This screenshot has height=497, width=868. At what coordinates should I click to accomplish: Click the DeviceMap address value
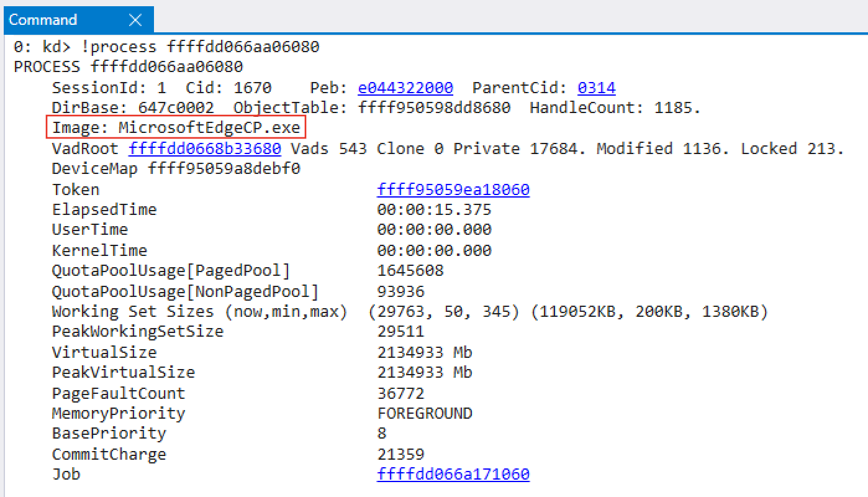224,169
